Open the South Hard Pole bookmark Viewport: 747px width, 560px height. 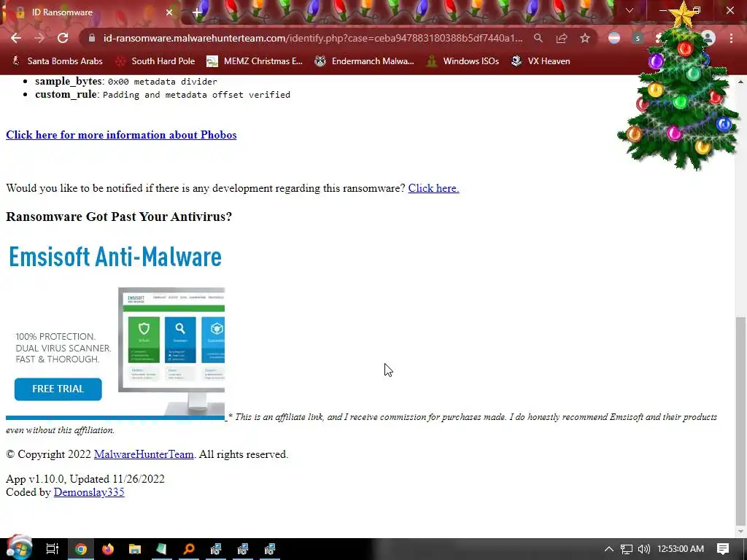point(155,61)
